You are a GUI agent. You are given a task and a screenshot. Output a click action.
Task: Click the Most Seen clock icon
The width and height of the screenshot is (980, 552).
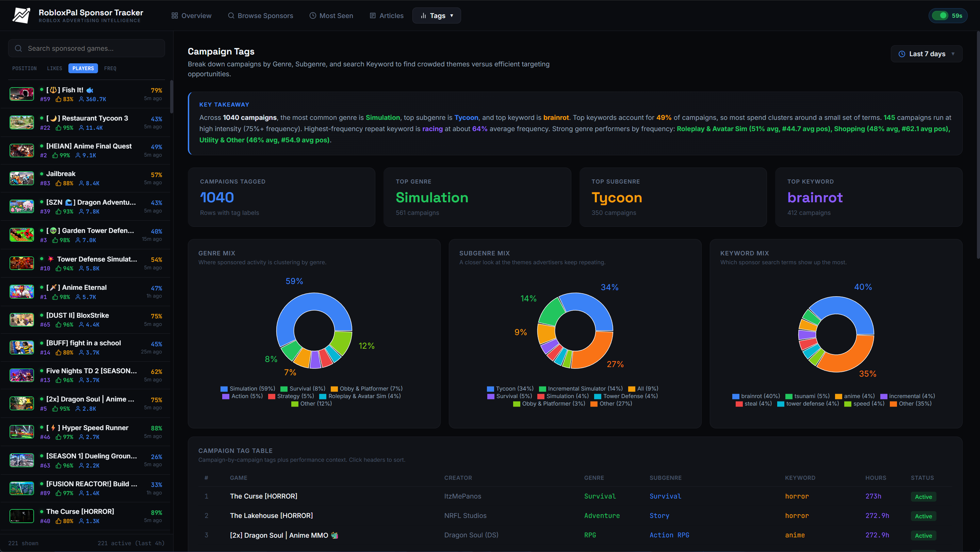click(x=313, y=16)
